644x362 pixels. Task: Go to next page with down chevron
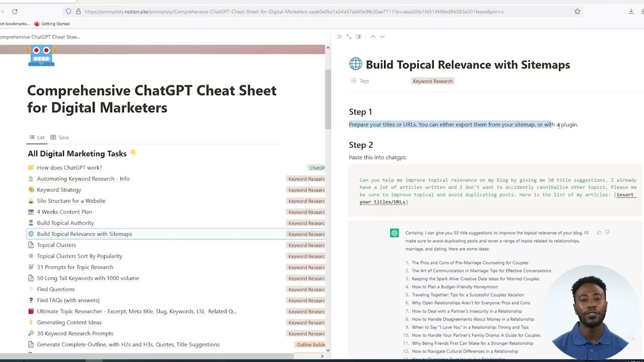(382, 37)
